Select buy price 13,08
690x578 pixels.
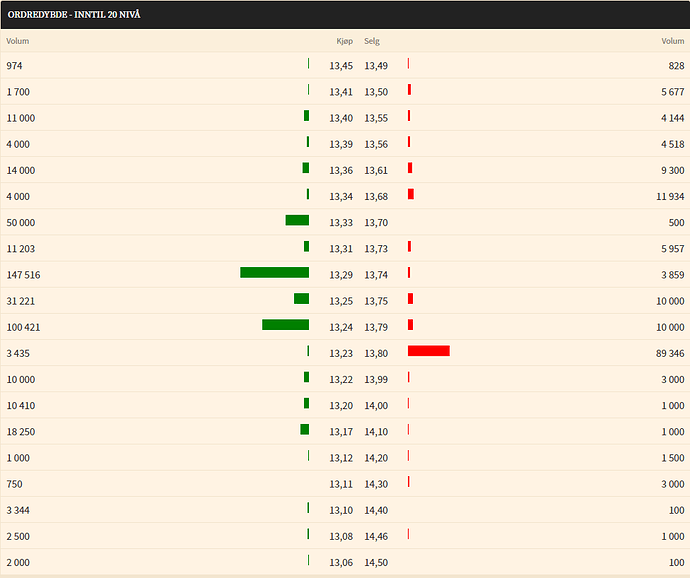coord(341,537)
